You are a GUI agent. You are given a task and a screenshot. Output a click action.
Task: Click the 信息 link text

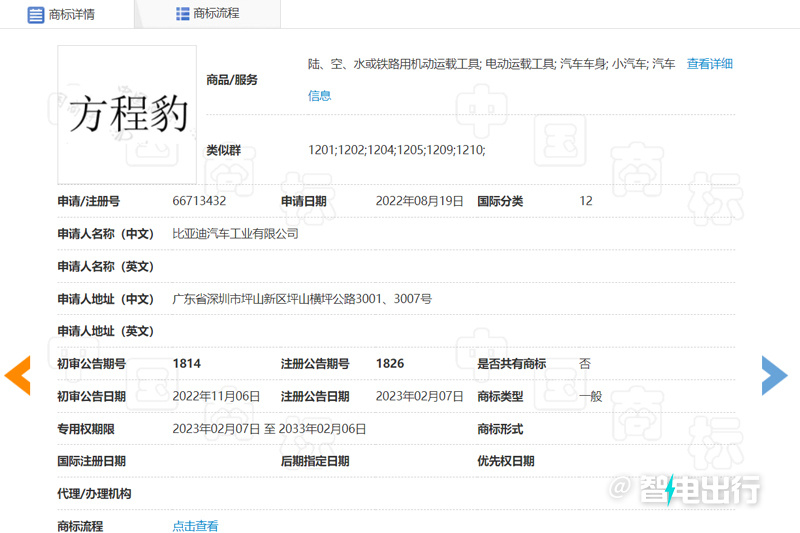click(x=319, y=95)
